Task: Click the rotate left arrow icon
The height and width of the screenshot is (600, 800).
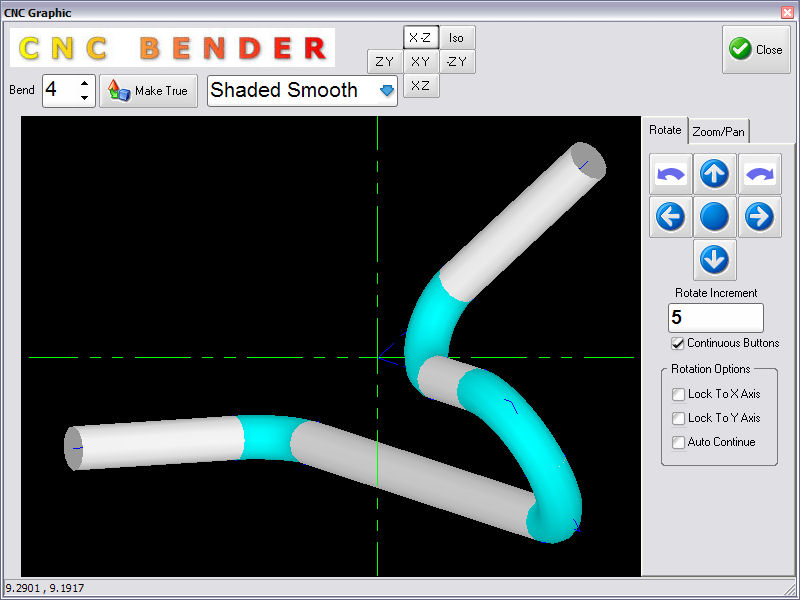Action: [x=670, y=216]
